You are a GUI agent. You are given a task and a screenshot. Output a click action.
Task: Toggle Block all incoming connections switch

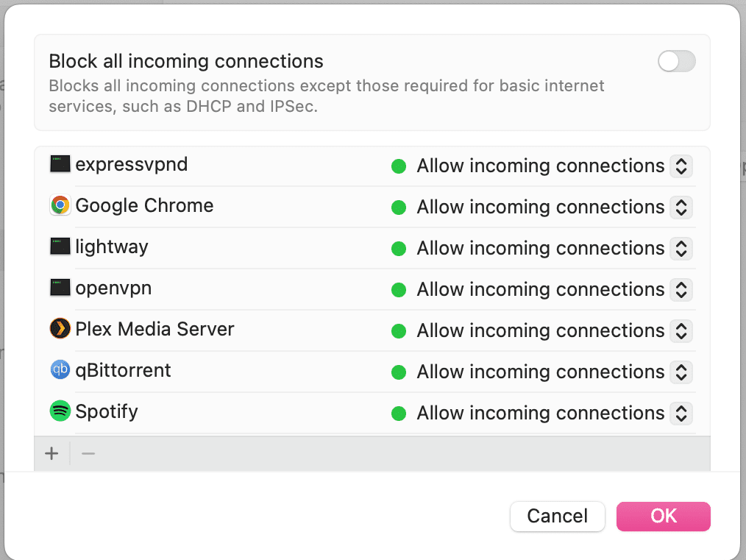click(x=677, y=61)
